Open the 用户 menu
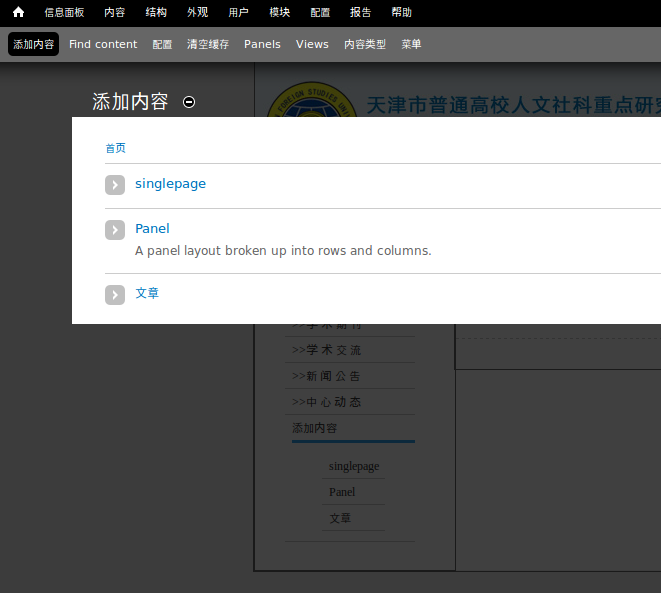The image size is (661, 593). coord(238,13)
